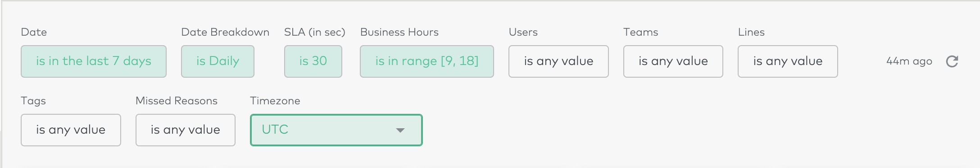Open the Missed Reasons 'is any value' filter

186,130
